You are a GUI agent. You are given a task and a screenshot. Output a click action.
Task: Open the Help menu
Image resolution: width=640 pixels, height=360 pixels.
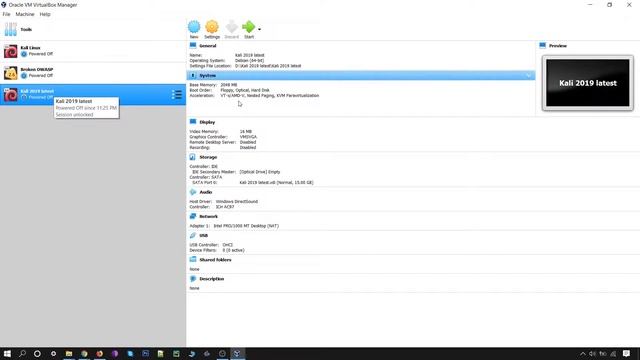coord(45,14)
